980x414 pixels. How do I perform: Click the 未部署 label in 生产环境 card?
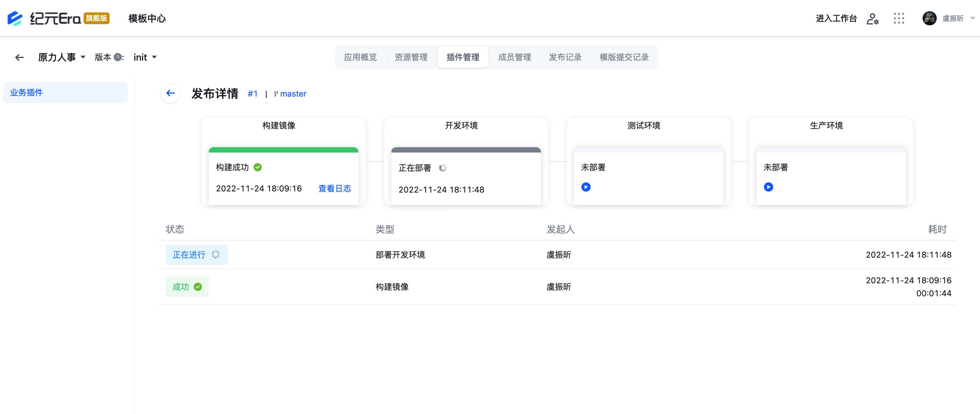[776, 168]
